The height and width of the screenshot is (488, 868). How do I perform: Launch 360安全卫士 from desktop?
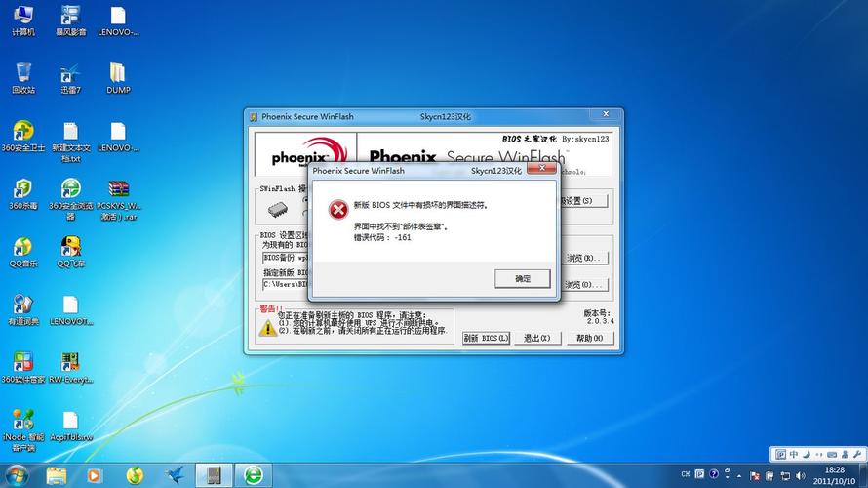[x=23, y=137]
